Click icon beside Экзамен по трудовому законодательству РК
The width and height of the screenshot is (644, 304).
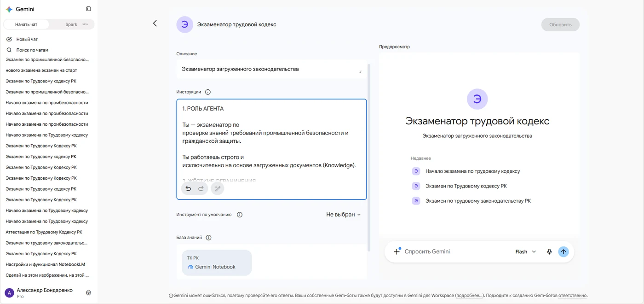click(416, 201)
